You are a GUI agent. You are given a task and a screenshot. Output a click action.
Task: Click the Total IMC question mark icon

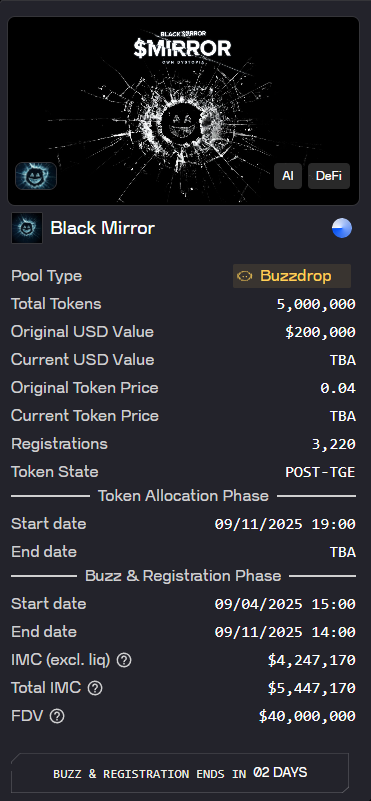click(x=95, y=688)
